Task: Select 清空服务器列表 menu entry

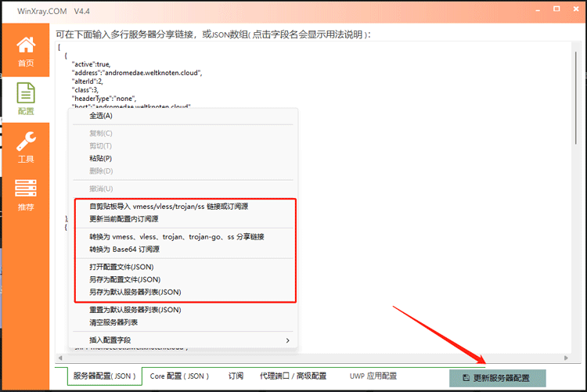Action: tap(183, 322)
